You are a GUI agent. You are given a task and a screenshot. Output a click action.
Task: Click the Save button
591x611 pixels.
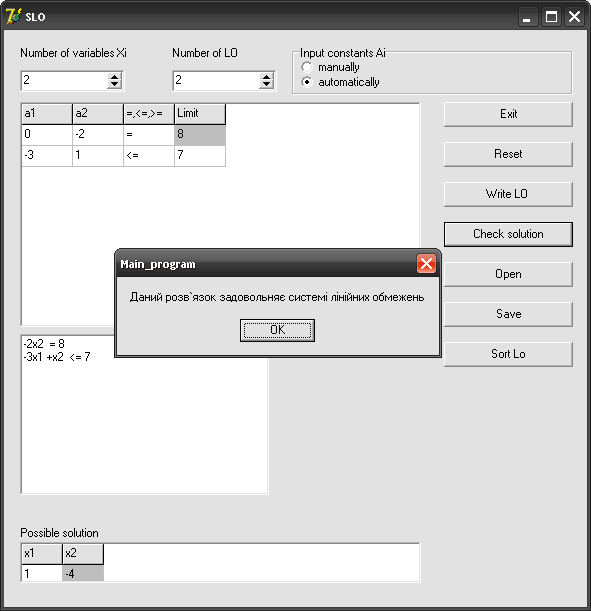[508, 314]
